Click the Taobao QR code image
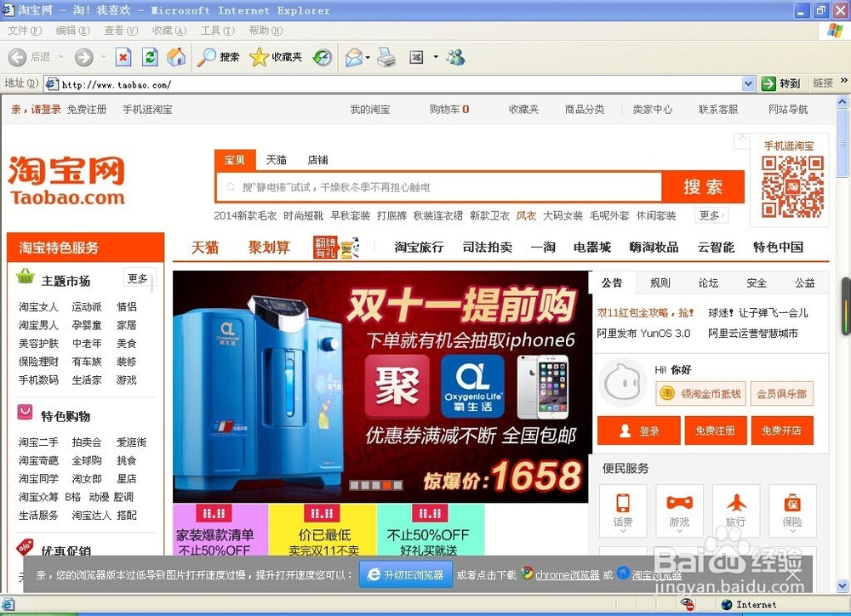Screen dimensions: 851x616 792,186
